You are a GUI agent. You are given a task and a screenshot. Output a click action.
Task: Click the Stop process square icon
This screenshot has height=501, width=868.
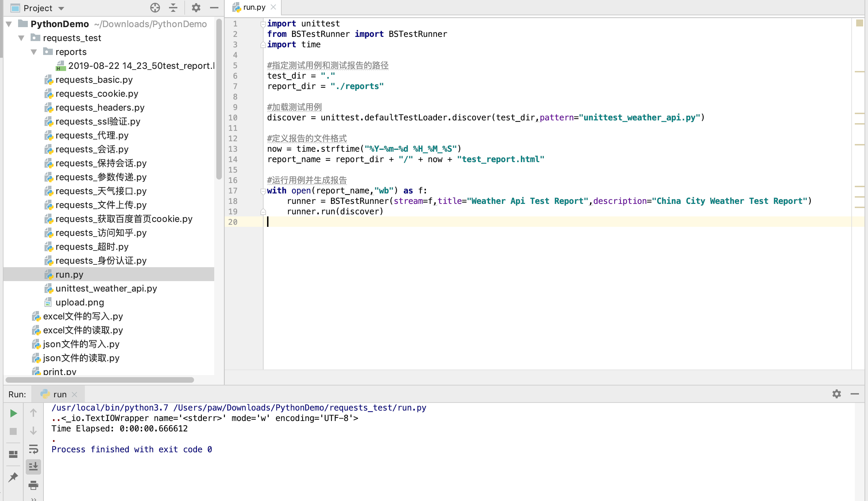13,431
